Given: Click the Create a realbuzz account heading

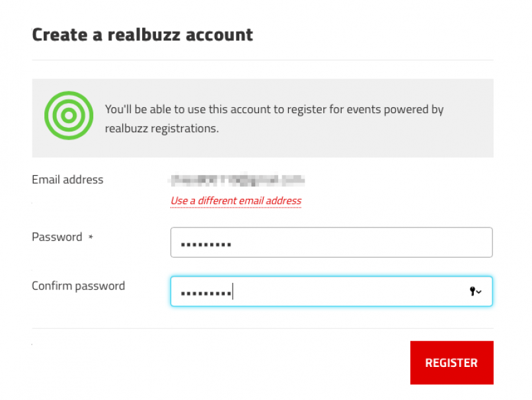Looking at the screenshot, I should point(142,34).
